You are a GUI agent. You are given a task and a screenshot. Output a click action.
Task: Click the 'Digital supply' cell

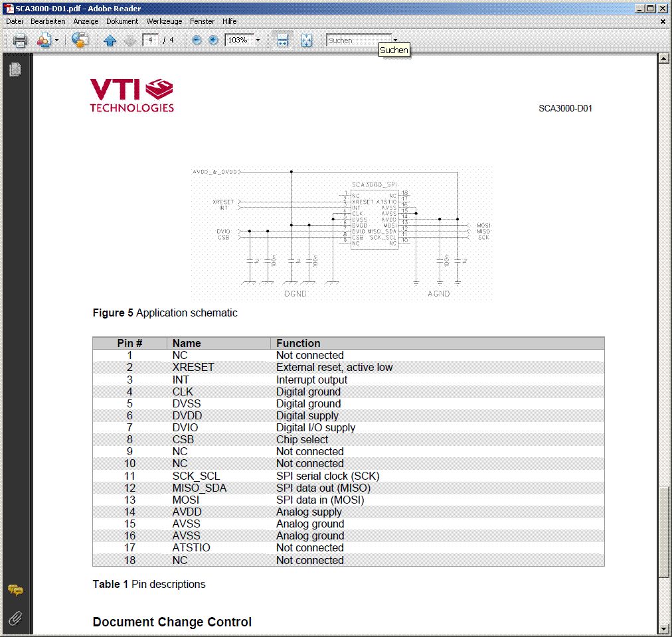point(307,415)
